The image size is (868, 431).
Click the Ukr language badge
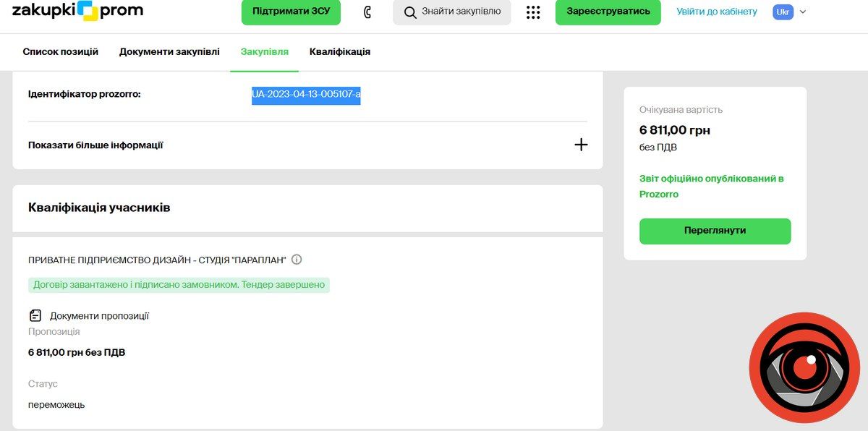click(783, 12)
